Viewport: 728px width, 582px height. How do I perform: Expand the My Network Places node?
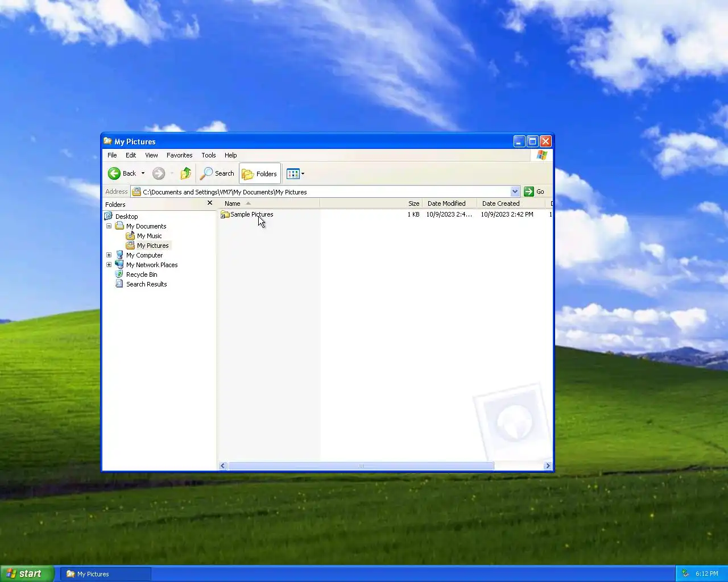pyautogui.click(x=109, y=265)
